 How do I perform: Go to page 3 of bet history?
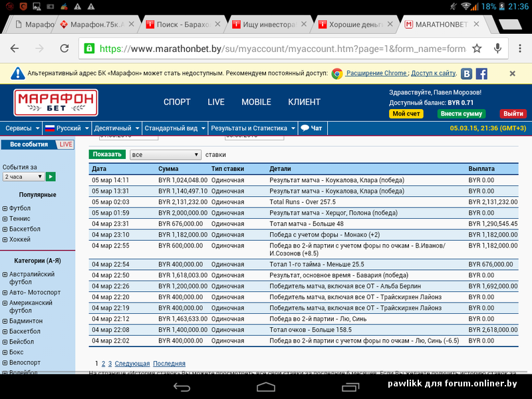click(x=110, y=364)
